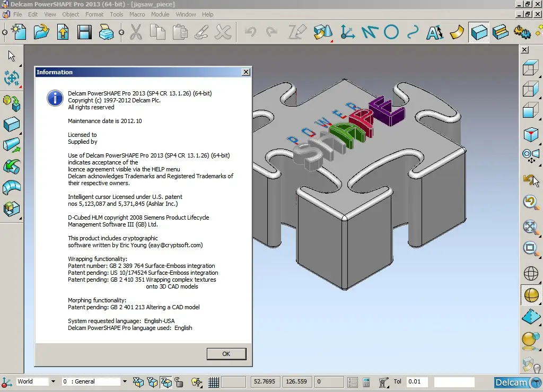Open the Assembly gears icon
This screenshot has width=543, height=392.
click(x=522, y=32)
